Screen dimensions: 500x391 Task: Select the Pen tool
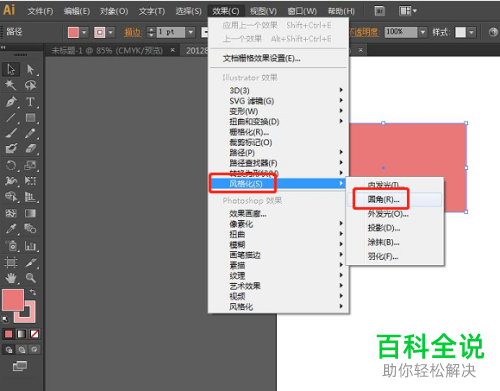[x=11, y=101]
